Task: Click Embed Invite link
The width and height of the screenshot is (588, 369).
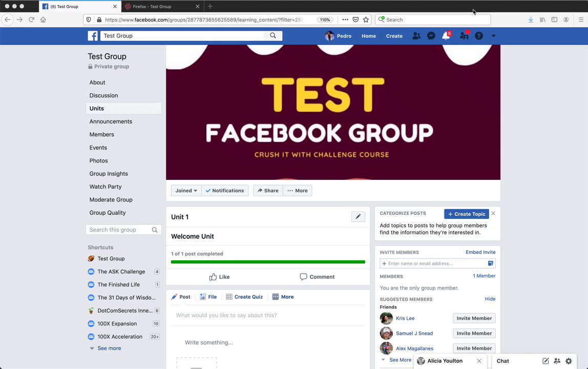Action: (480, 252)
